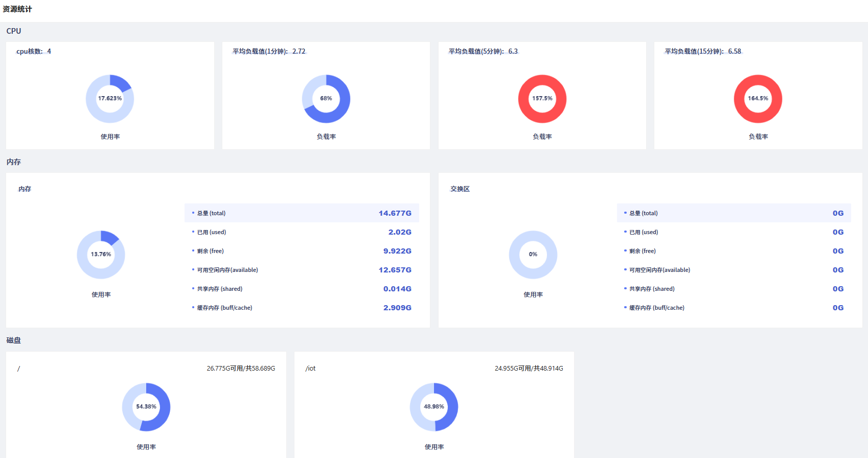Click the CPU usage 17.623% donut chart

pyautogui.click(x=110, y=99)
